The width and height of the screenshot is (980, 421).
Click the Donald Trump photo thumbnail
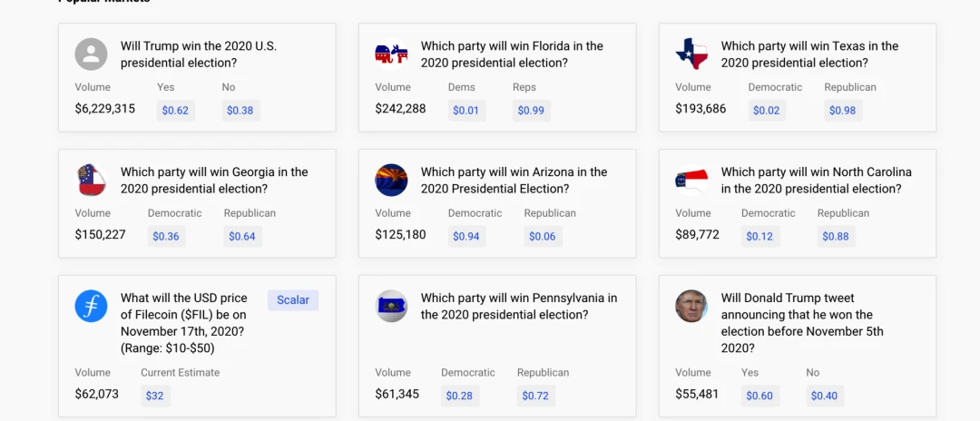(x=691, y=306)
